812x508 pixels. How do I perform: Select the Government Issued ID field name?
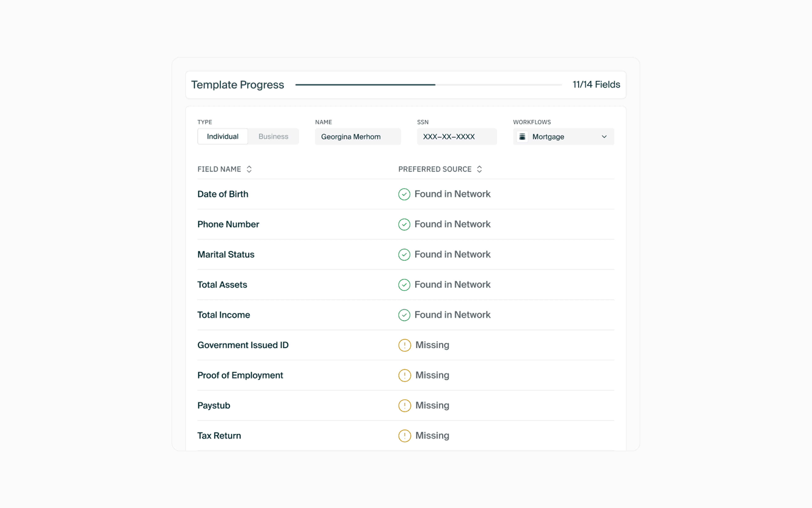click(243, 345)
